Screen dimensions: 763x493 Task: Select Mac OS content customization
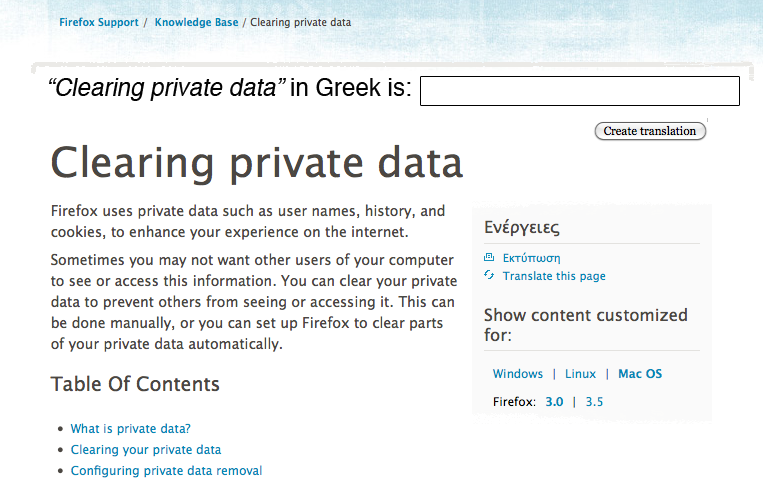(x=640, y=374)
